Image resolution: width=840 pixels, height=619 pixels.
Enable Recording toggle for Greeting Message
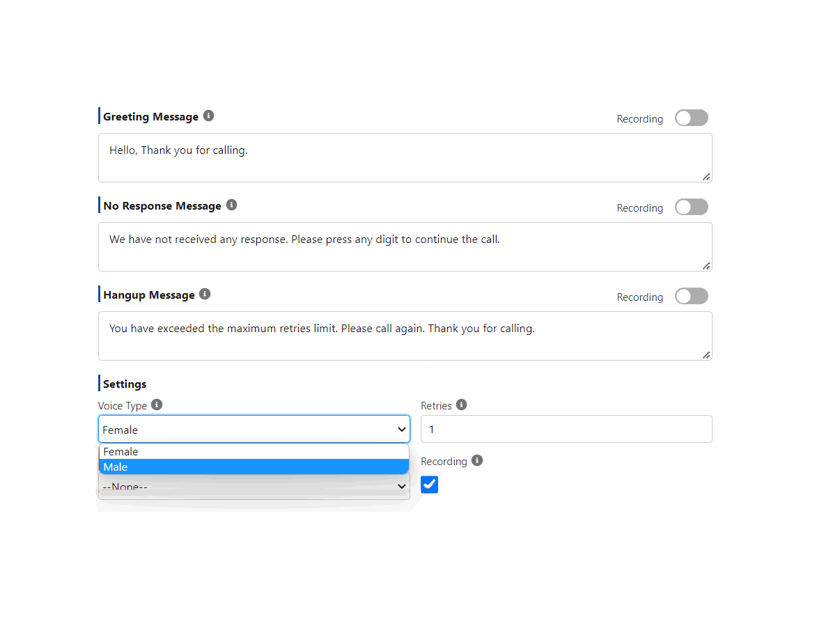click(x=691, y=118)
